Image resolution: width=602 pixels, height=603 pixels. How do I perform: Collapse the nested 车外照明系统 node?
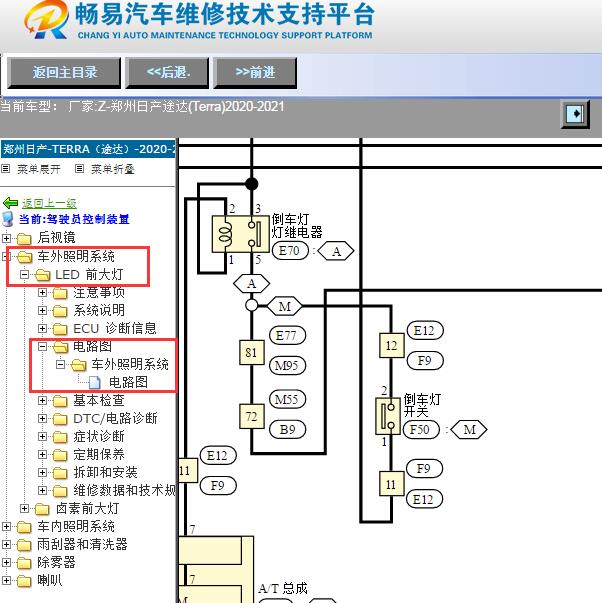click(60, 364)
